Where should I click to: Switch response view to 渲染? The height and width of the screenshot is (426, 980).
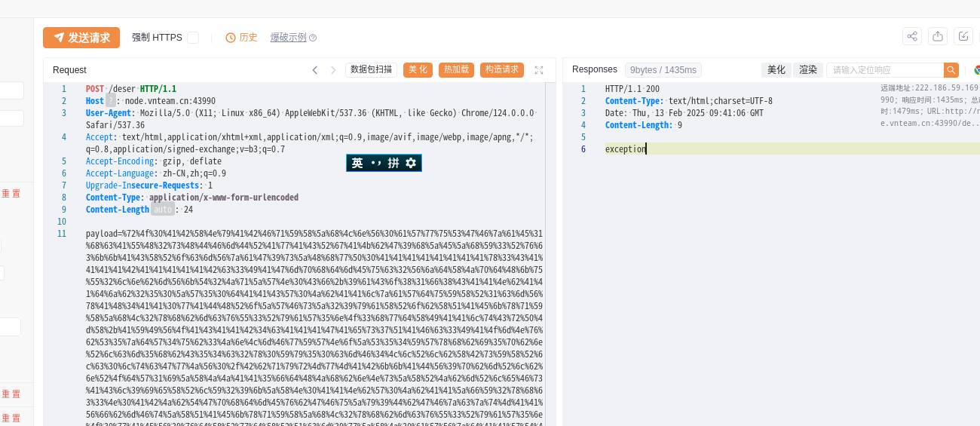point(808,69)
